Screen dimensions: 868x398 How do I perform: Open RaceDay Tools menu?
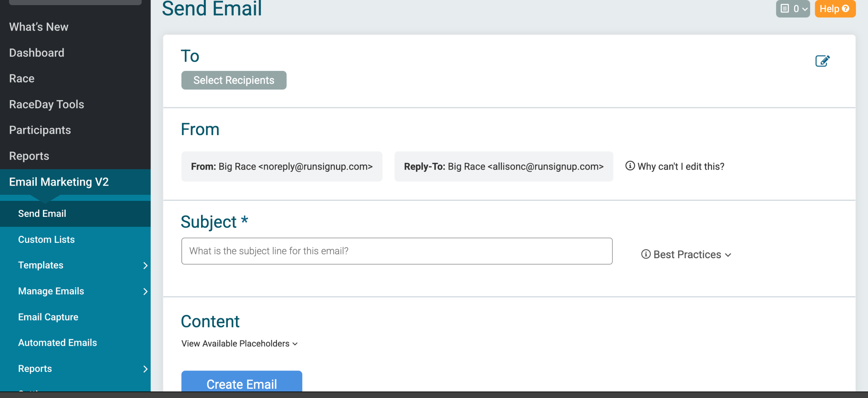tap(46, 104)
